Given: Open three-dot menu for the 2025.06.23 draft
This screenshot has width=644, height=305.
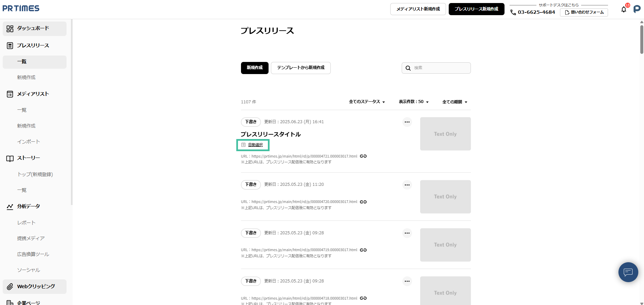Looking at the screenshot, I should tap(407, 122).
